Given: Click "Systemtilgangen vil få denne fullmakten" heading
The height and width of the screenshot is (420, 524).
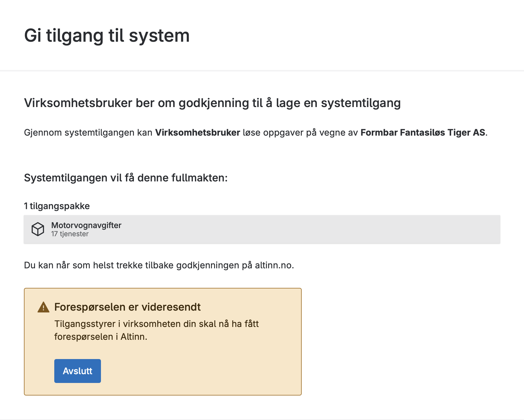Looking at the screenshot, I should coord(126,178).
